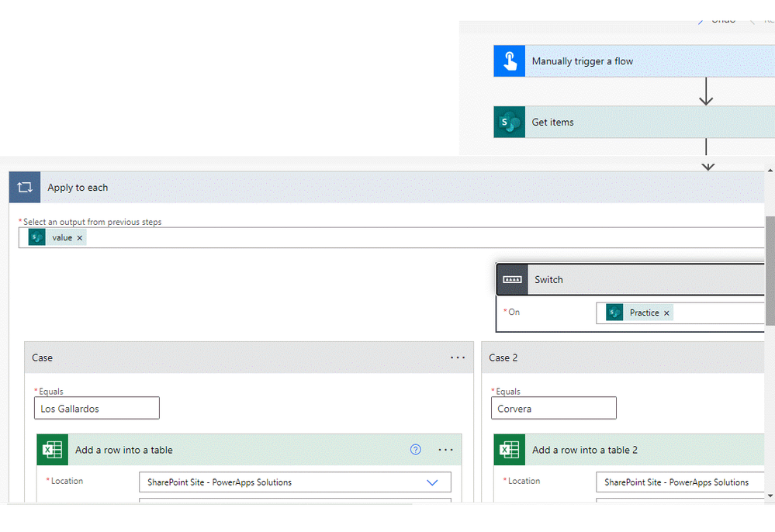Click the vertical scrollbar thumb
This screenshot has height=532, width=775.
coord(770,271)
